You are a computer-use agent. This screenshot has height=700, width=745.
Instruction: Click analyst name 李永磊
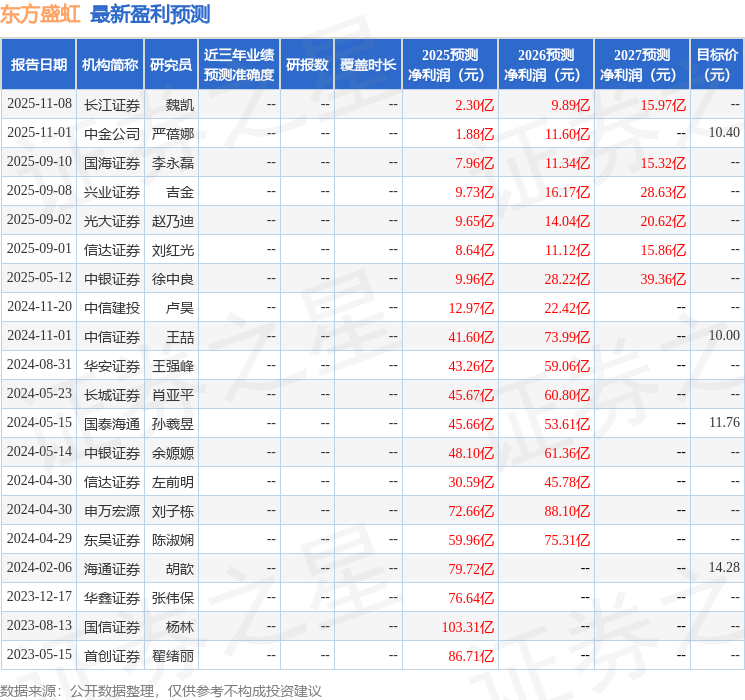173,162
